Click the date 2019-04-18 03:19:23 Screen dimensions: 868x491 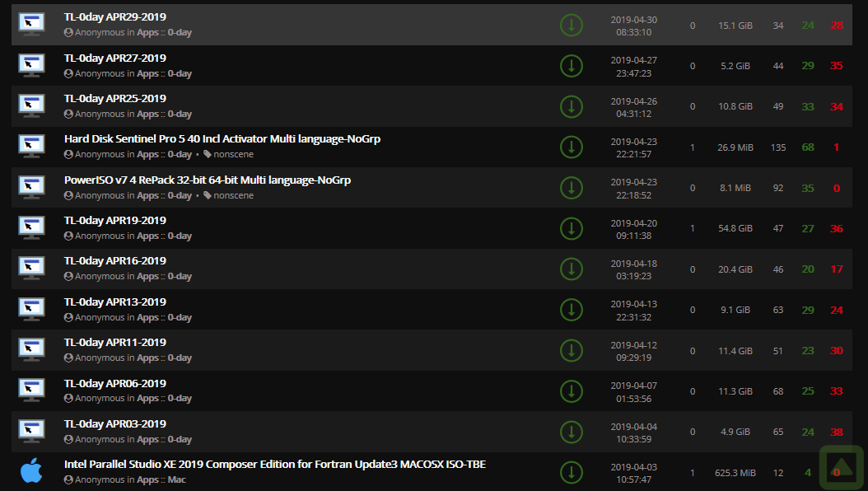point(634,269)
